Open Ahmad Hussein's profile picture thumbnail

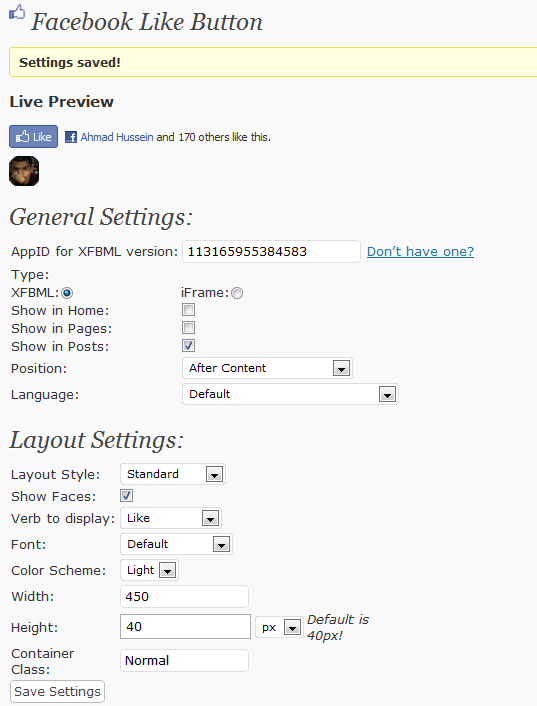[x=24, y=171]
